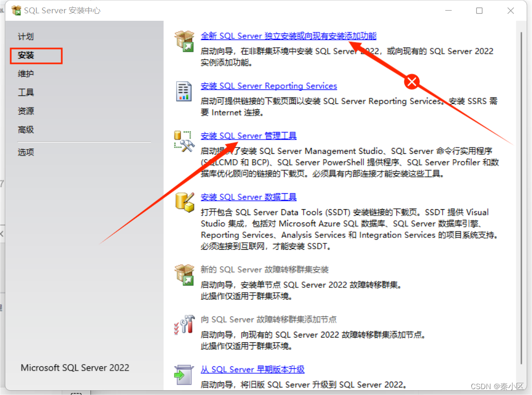Switch to the 工具 sidebar page
Viewport: 532px width, 395px height.
tap(26, 93)
